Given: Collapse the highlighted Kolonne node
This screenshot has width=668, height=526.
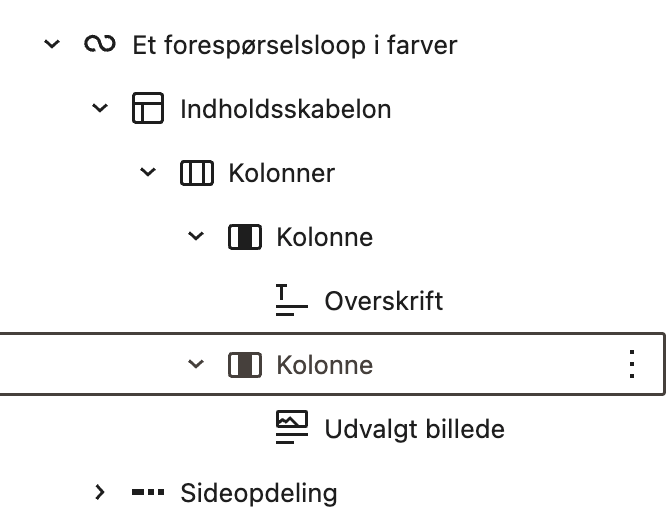Looking at the screenshot, I should pos(196,365).
